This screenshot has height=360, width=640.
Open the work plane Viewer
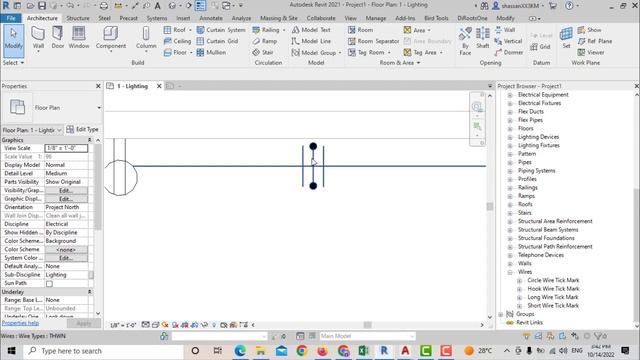point(591,52)
